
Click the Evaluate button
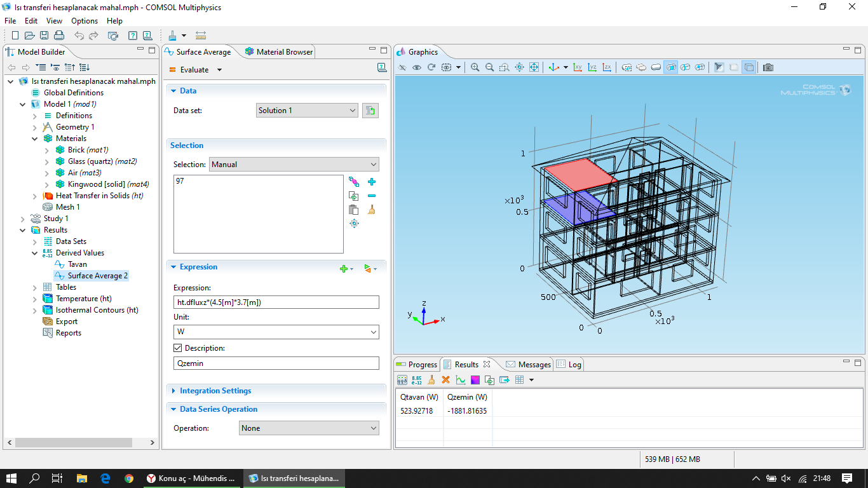click(x=189, y=70)
